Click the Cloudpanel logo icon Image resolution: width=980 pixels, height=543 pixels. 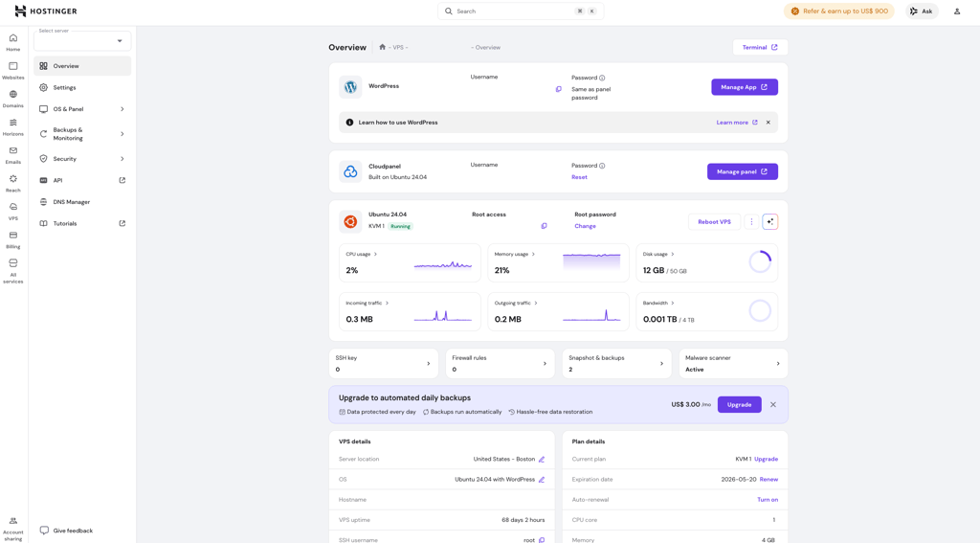pyautogui.click(x=350, y=171)
